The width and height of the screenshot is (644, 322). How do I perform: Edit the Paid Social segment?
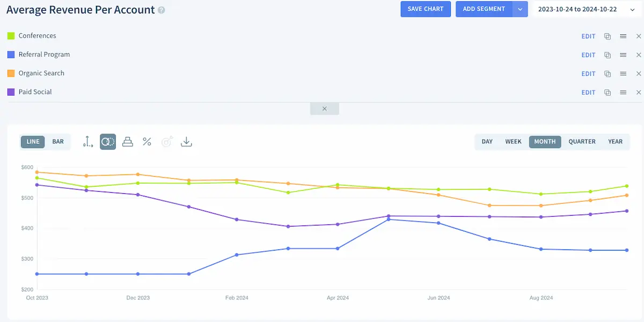click(589, 93)
